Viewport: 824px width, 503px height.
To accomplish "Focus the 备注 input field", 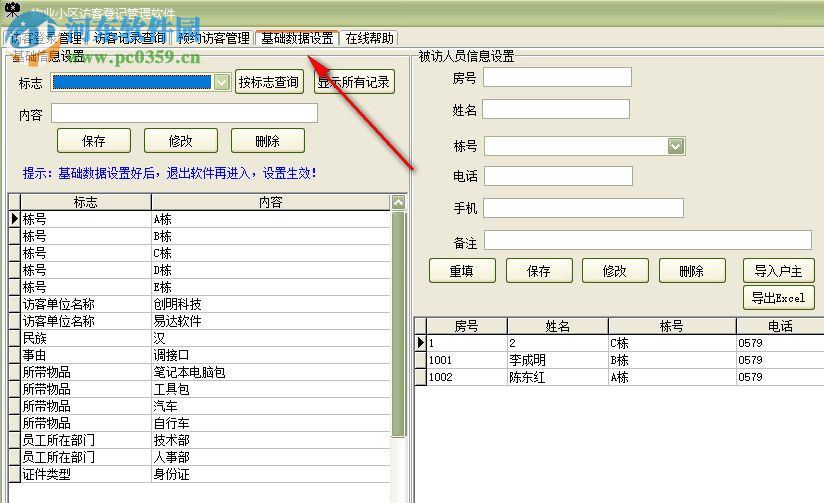I will tap(648, 240).
